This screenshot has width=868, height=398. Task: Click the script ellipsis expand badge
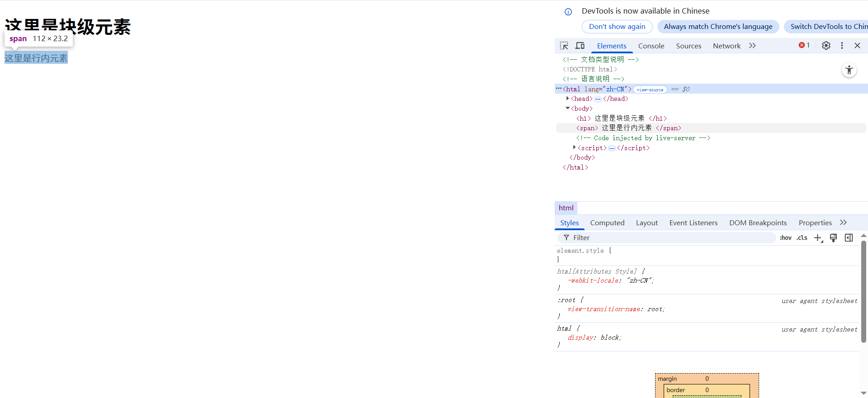(612, 148)
